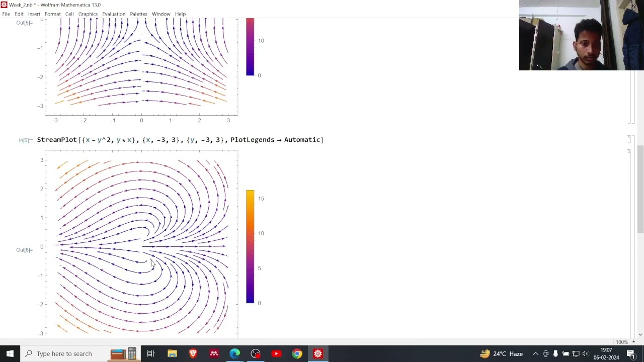Select the In[6] cell label
The width and height of the screenshot is (644, 362).
(26, 140)
